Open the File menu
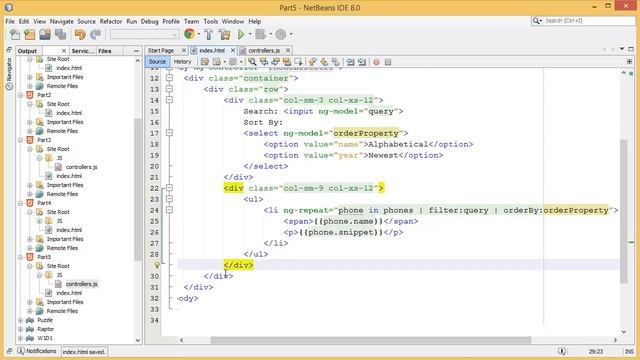 click(10, 21)
